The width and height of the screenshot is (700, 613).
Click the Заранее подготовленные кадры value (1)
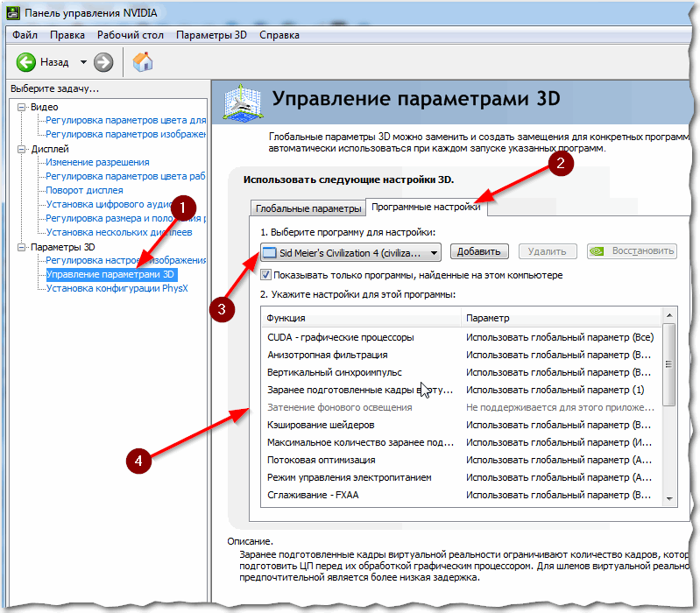pos(555,390)
